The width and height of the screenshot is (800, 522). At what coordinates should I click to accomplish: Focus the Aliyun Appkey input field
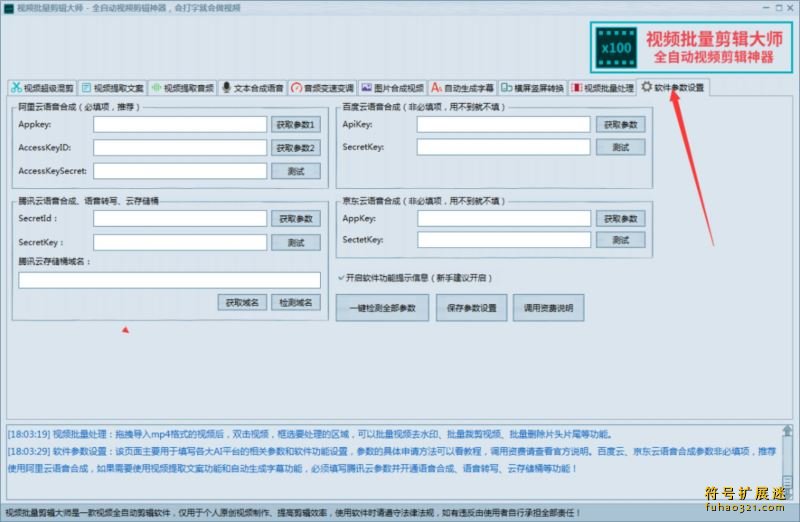point(180,125)
